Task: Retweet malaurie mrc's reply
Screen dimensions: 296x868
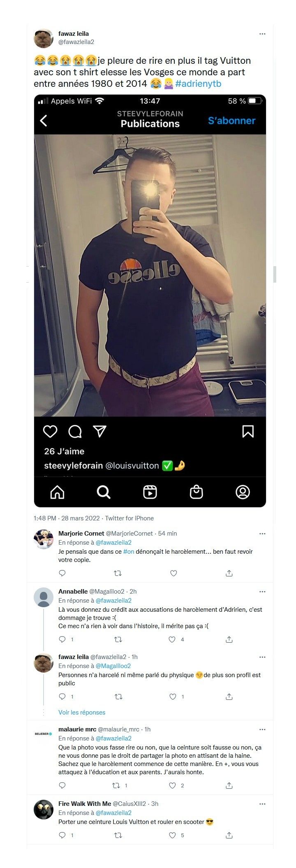Action: 116,785
